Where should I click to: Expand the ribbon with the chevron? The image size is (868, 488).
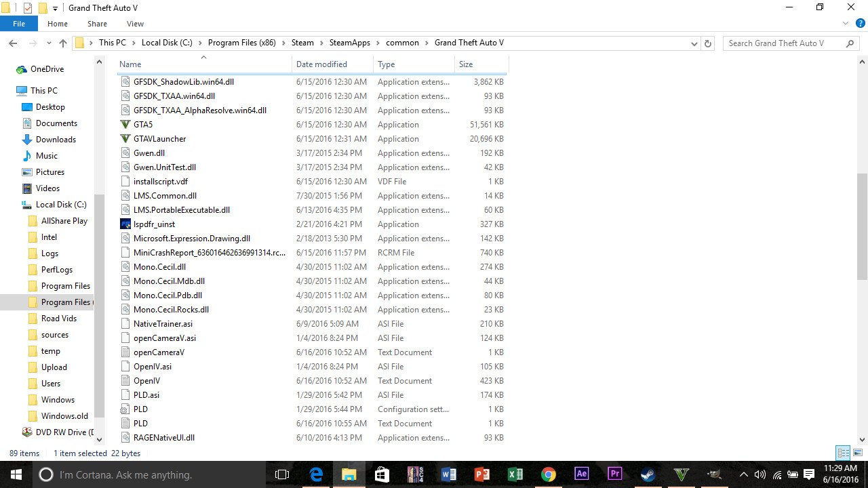point(846,24)
